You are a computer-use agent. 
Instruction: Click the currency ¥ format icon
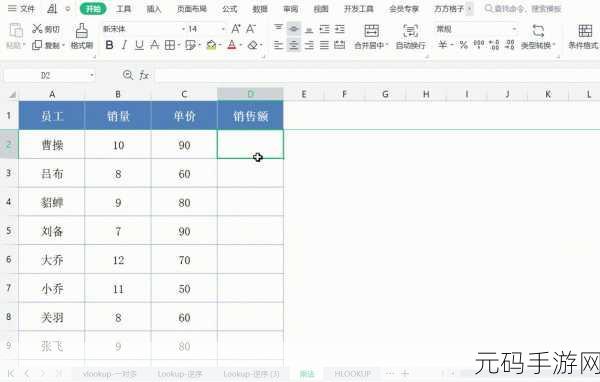click(x=443, y=45)
